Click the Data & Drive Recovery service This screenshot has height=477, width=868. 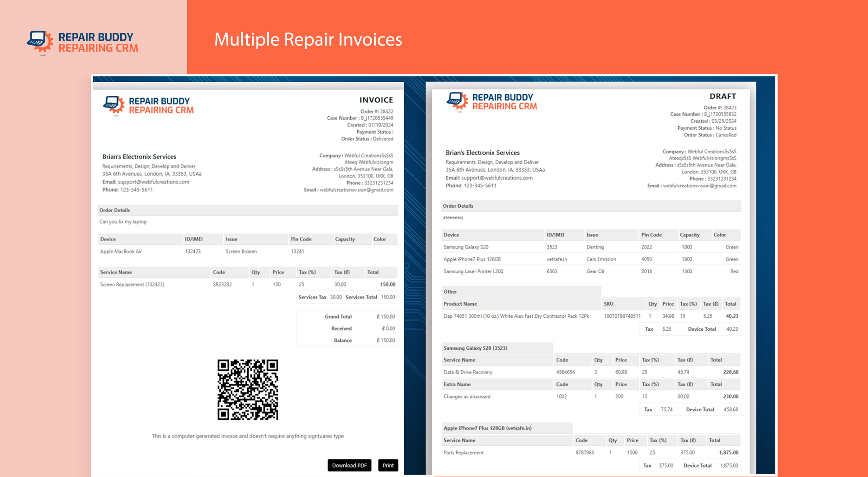pyautogui.click(x=468, y=372)
